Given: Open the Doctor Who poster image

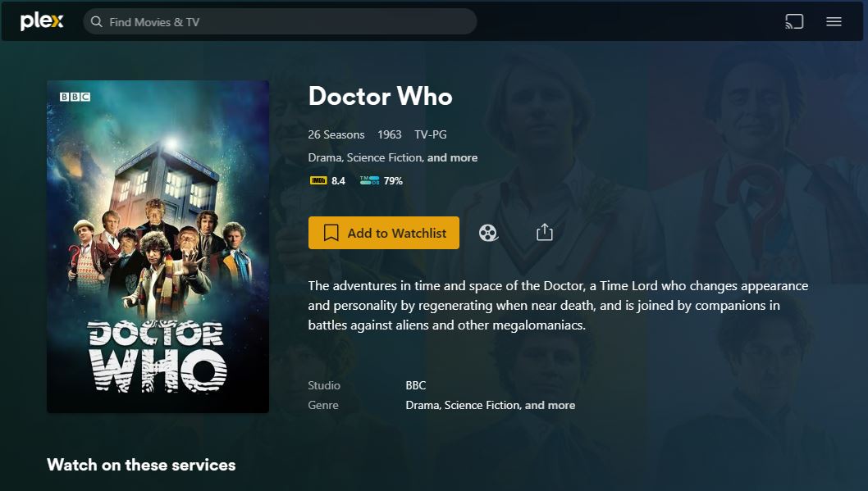Looking at the screenshot, I should (158, 247).
